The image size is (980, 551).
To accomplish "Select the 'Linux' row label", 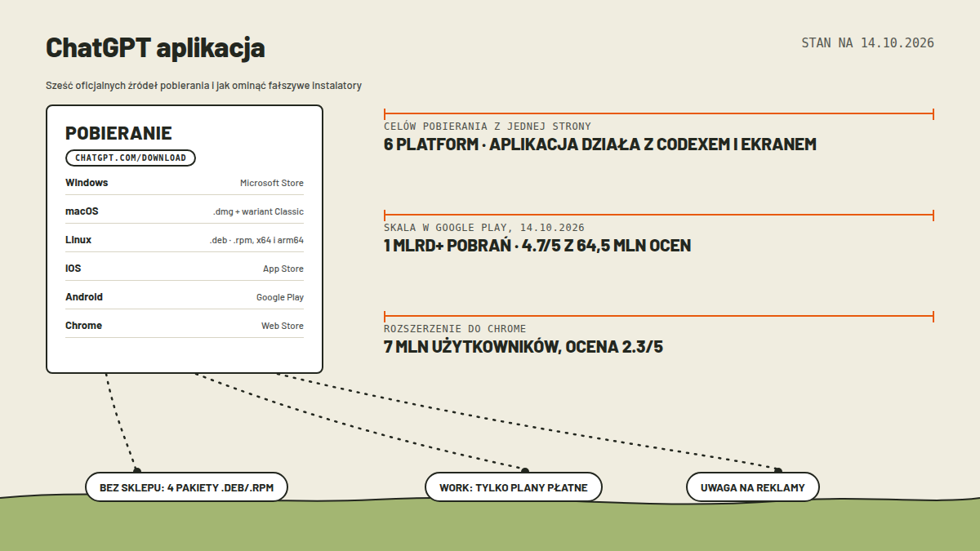I will pyautogui.click(x=78, y=240).
